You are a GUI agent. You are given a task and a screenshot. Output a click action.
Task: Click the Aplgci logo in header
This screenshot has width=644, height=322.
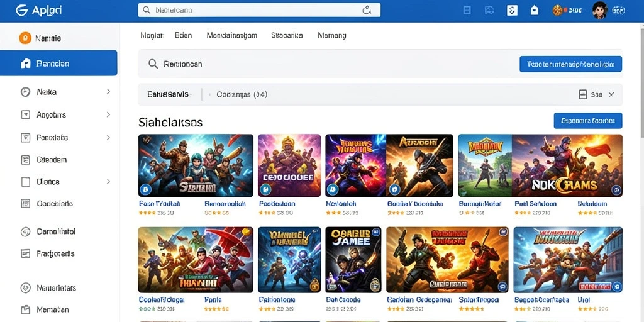coord(38,10)
